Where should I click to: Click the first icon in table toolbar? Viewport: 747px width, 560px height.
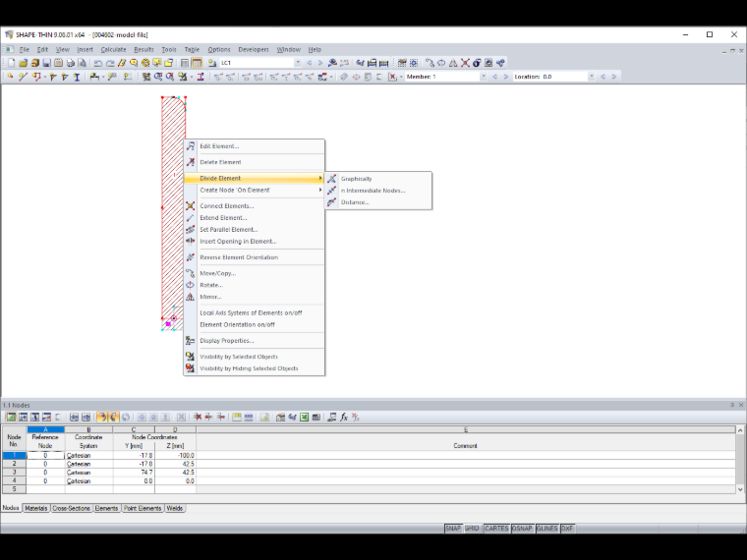(x=11, y=418)
